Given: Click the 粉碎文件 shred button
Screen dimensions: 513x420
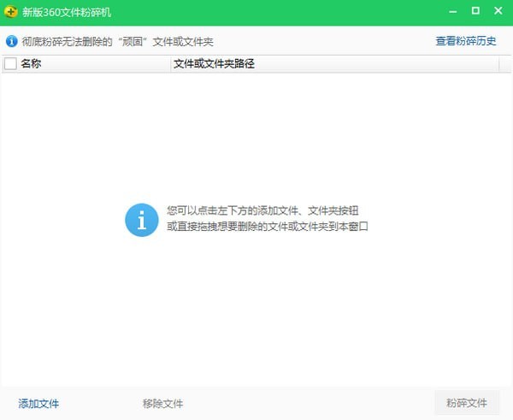Looking at the screenshot, I should 467,403.
